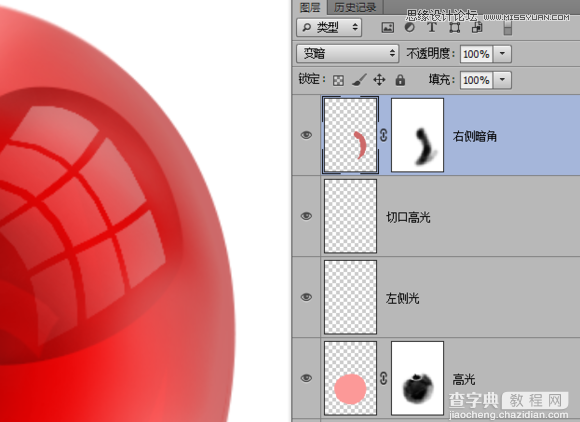
Task: Select the 高光 layer mask thumbnail
Action: (417, 378)
